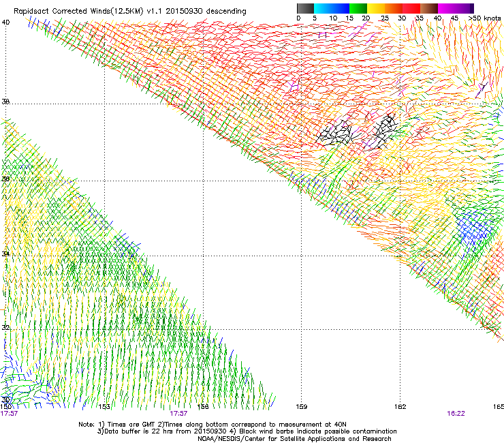This screenshot has width=504, height=443.
Task: Click the latitude label '30'
Action: 5,400
